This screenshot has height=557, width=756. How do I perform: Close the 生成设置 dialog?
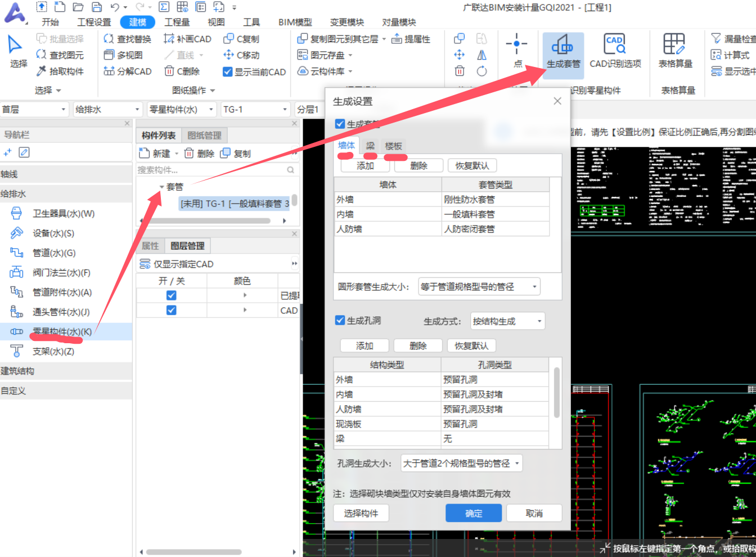(x=557, y=101)
